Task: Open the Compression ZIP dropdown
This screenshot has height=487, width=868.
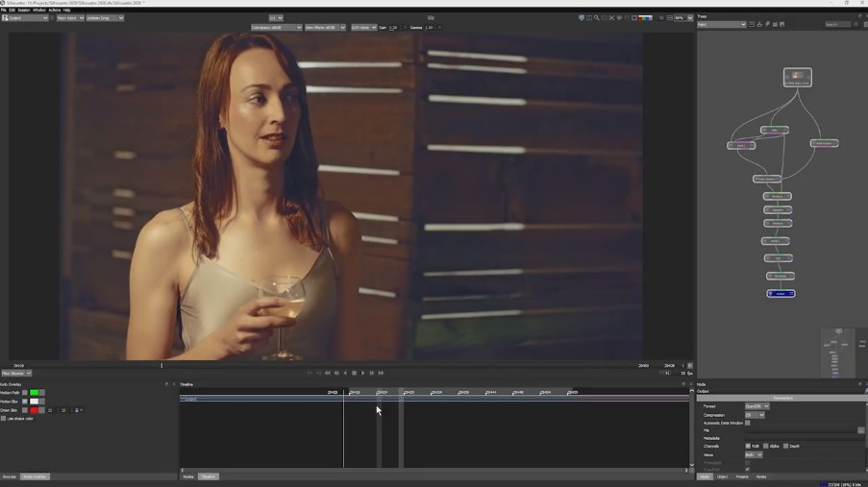Action: [755, 415]
